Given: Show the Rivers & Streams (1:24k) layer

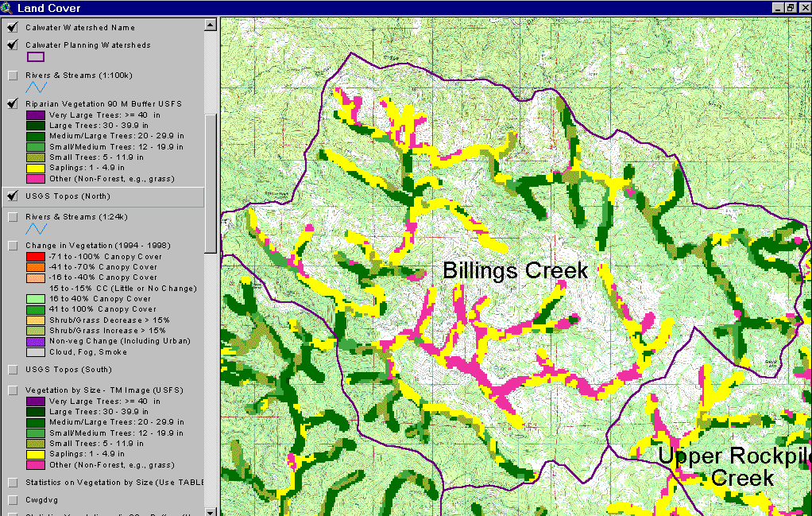Looking at the screenshot, I should 13,217.
